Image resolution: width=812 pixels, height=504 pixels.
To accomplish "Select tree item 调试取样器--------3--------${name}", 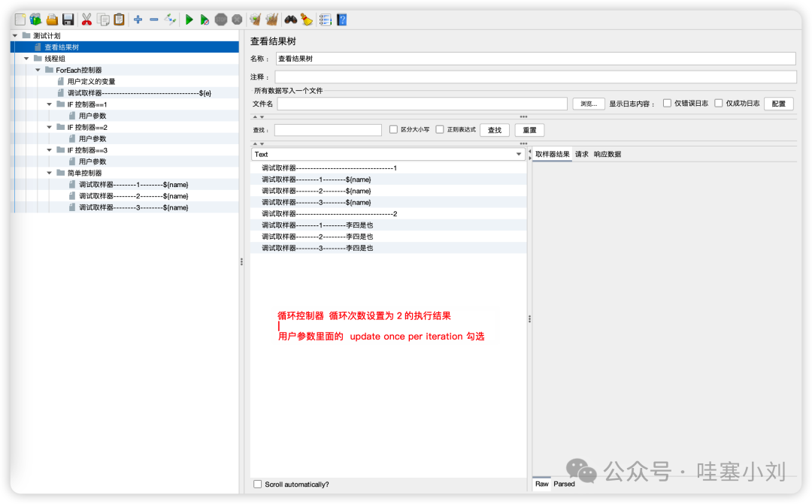I will 134,207.
